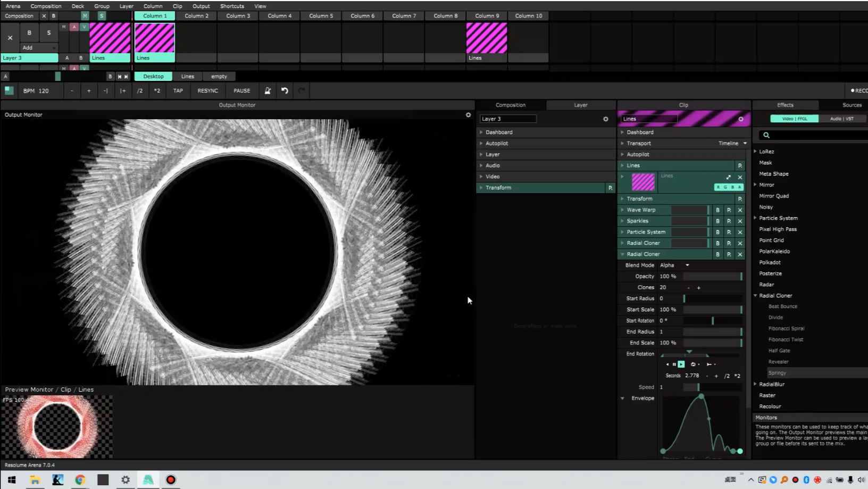Click the Radial Cloner Opacity slider
This screenshot has width=868, height=489.
pyautogui.click(x=713, y=277)
